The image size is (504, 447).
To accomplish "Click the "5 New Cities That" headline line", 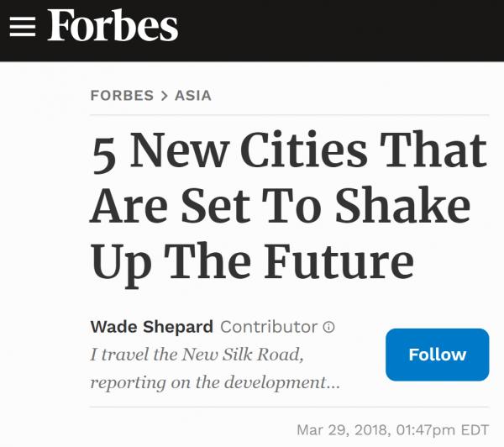I will [x=289, y=153].
